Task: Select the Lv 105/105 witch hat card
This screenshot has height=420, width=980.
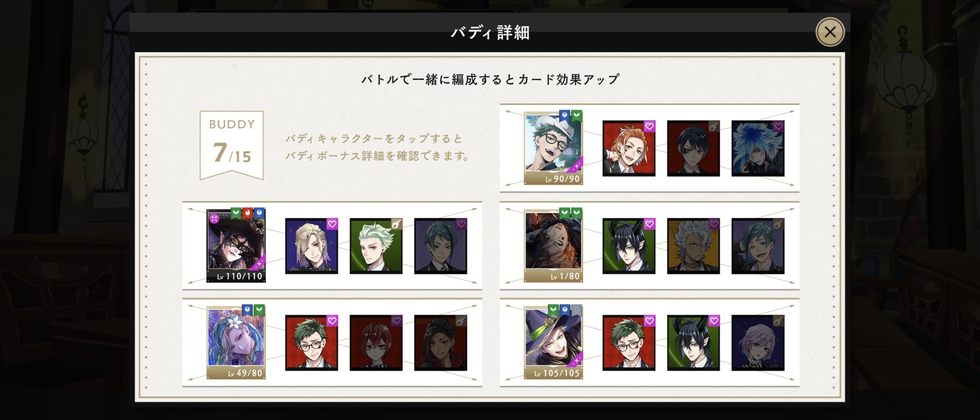Action: 554,342
